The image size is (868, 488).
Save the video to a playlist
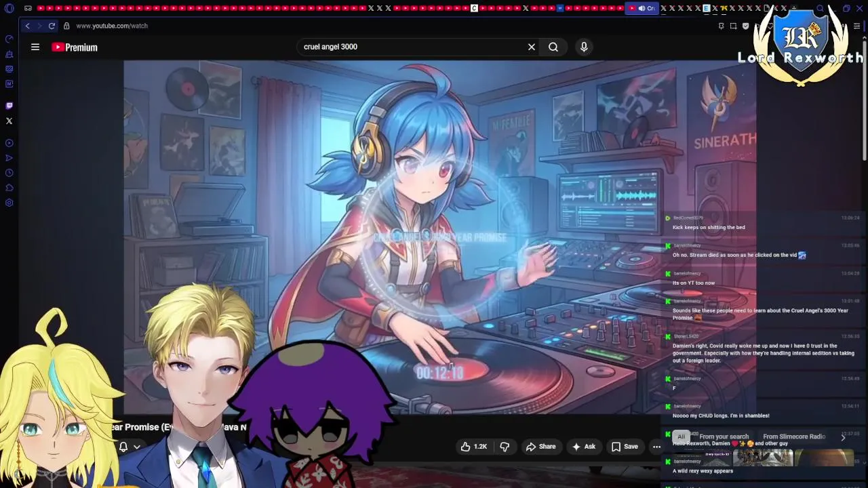pyautogui.click(x=625, y=447)
